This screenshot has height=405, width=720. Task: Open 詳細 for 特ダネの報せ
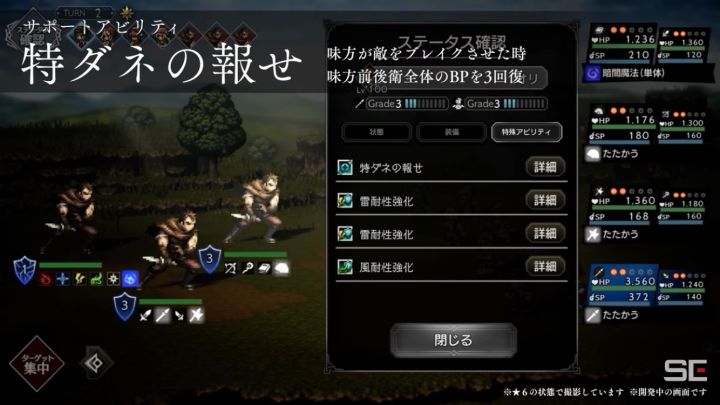pos(545,167)
